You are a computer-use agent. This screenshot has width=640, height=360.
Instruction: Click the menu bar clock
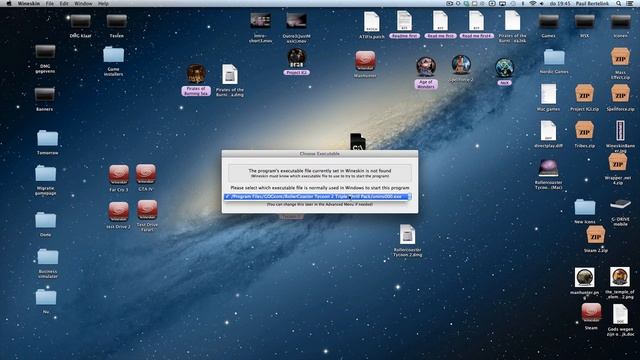559,3
